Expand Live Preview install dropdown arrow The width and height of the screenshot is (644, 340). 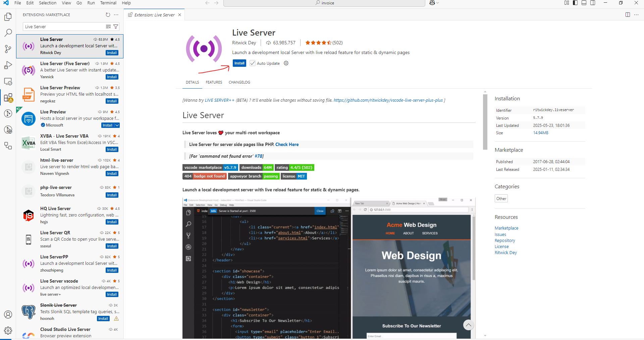(117, 125)
